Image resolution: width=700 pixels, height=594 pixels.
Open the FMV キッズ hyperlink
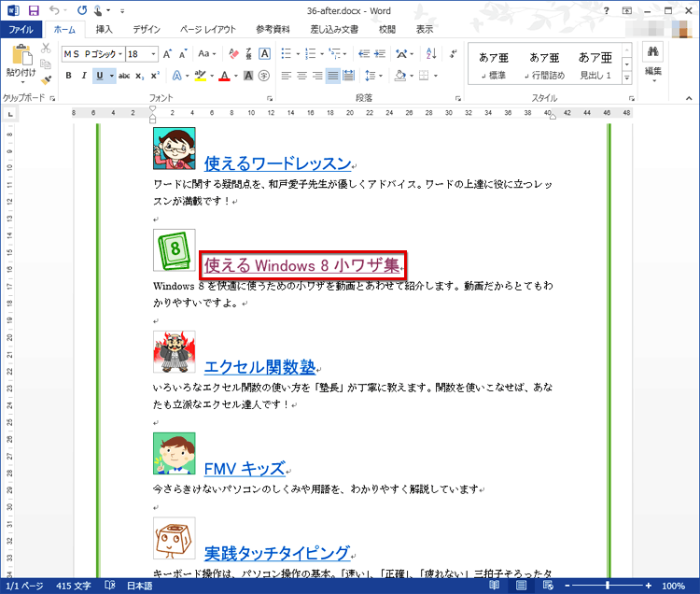coord(245,469)
